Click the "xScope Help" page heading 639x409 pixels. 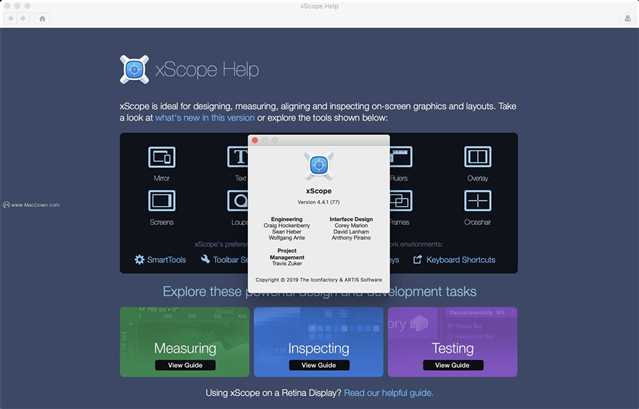pos(207,70)
